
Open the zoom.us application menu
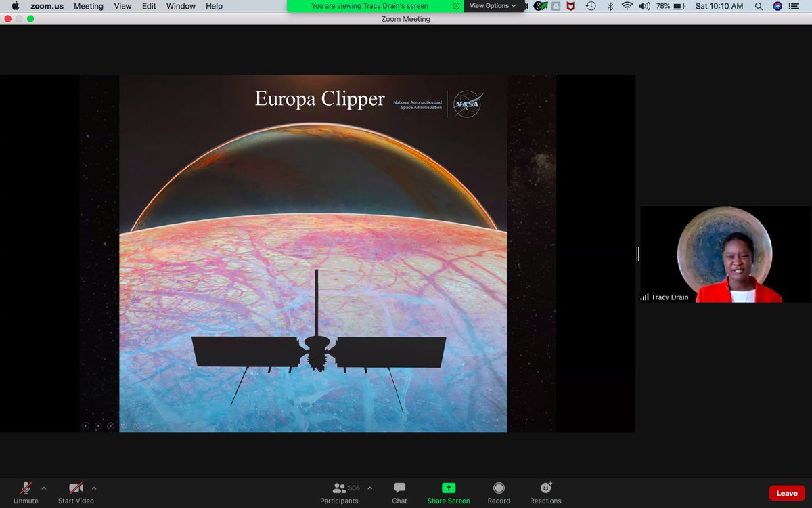pyautogui.click(x=47, y=6)
